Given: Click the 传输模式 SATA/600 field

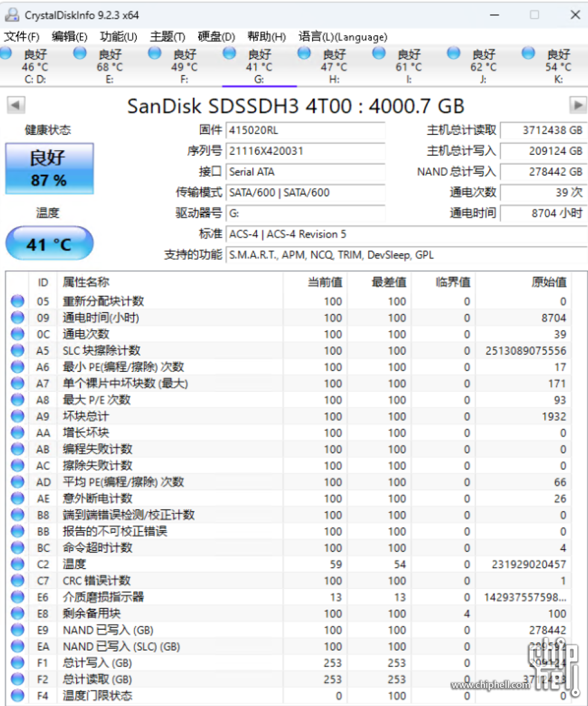Looking at the screenshot, I should tap(305, 193).
